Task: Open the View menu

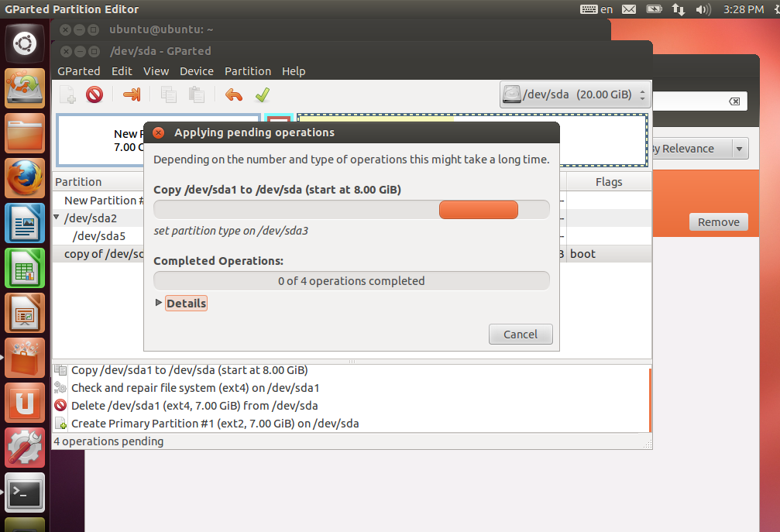Action: (156, 71)
